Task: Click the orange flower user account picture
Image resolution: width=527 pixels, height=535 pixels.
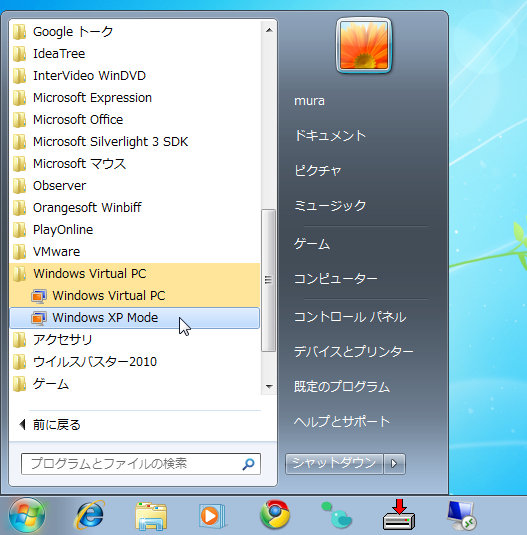Action: 364,45
